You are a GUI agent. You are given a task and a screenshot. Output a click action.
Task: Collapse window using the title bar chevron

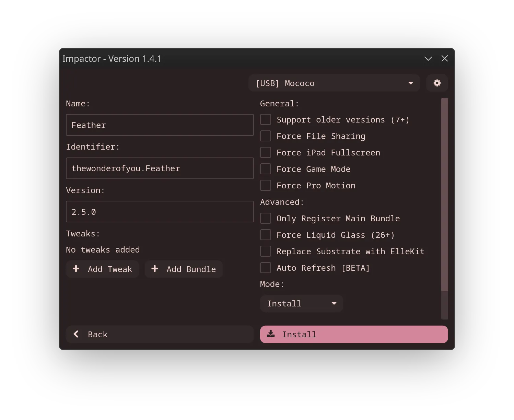[x=428, y=59]
